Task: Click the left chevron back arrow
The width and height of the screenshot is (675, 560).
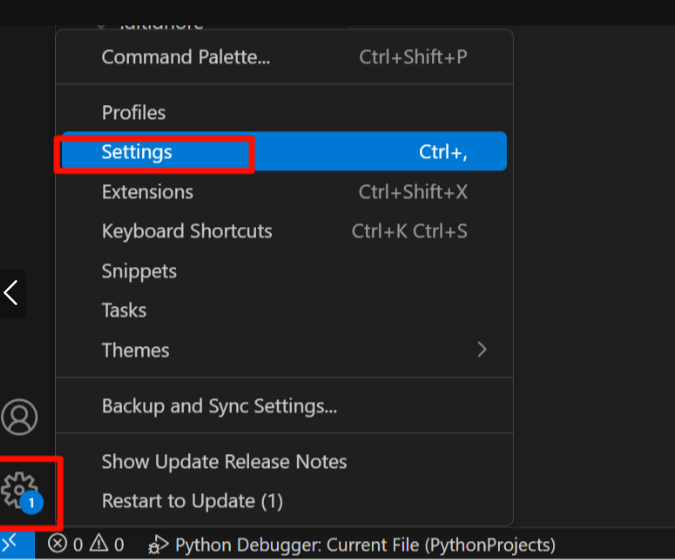Action: 11,293
